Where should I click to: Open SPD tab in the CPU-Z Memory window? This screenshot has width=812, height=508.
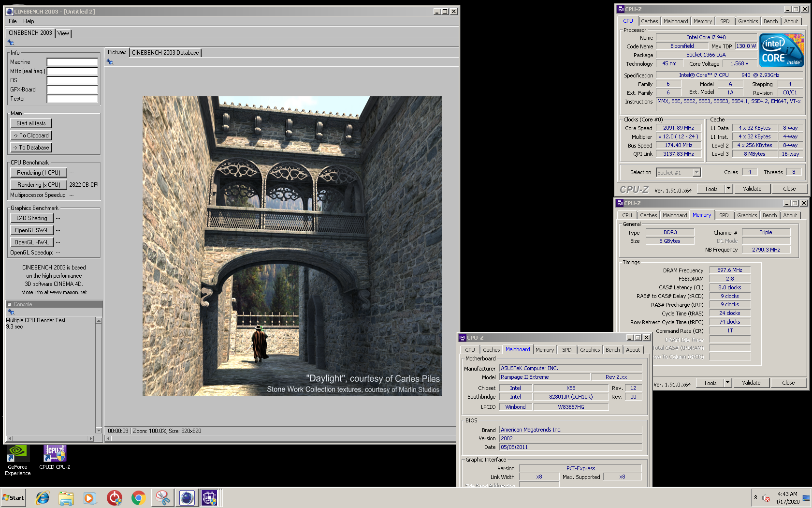pyautogui.click(x=724, y=215)
